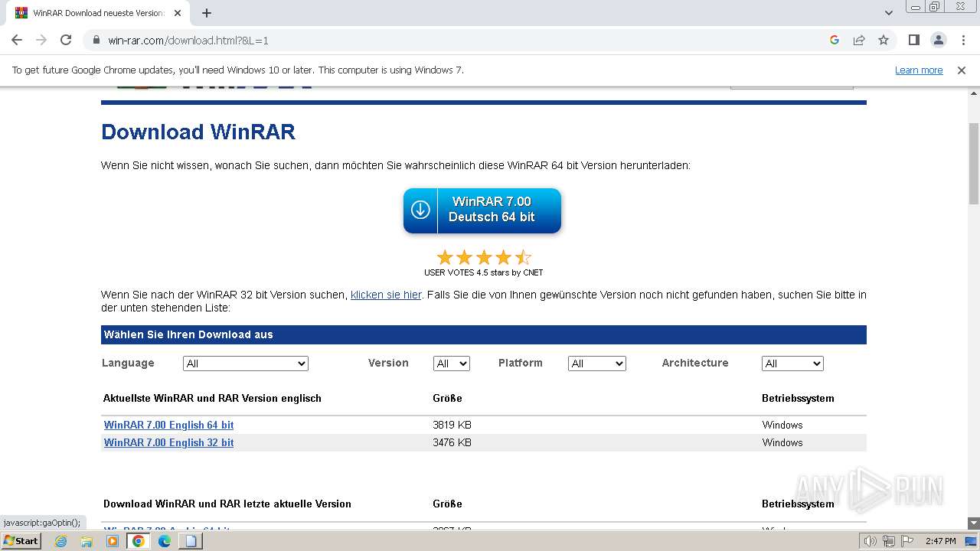Open the Version dropdown
The width and height of the screenshot is (980, 551).
pos(452,364)
